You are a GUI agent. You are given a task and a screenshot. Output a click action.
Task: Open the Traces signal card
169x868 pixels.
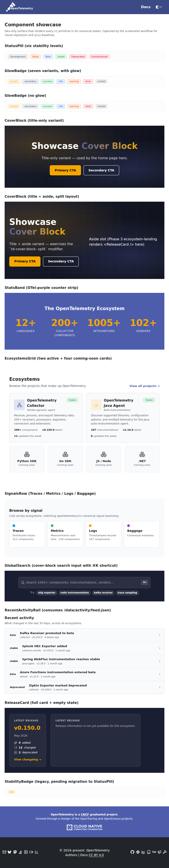(x=27, y=534)
